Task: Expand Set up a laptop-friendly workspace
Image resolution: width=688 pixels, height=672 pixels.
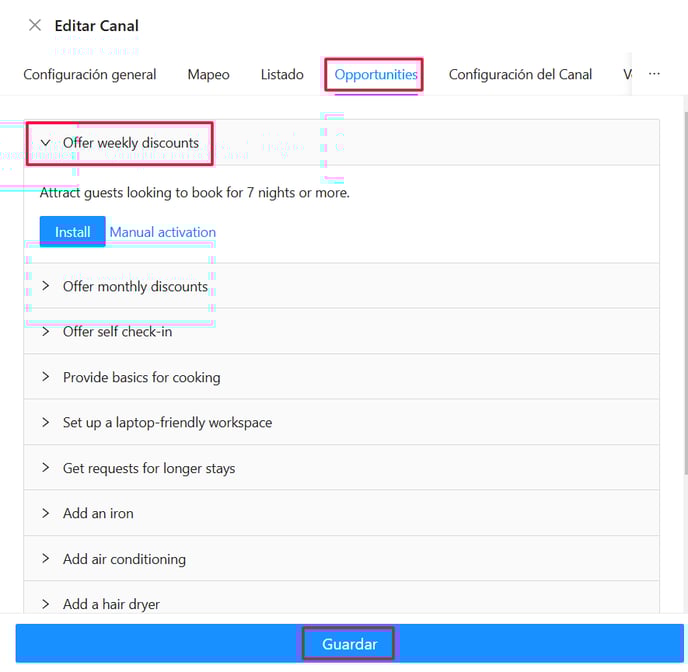Action: click(46, 422)
